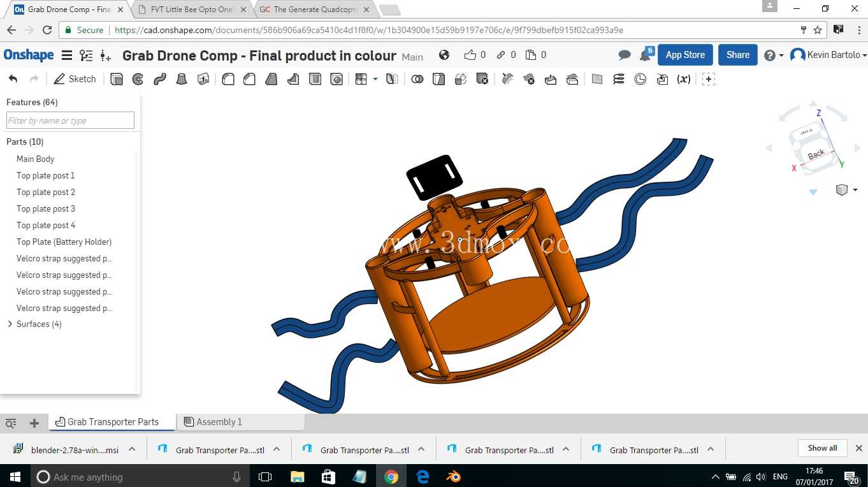
Task: Click the Features (64) heading
Action: (x=32, y=102)
